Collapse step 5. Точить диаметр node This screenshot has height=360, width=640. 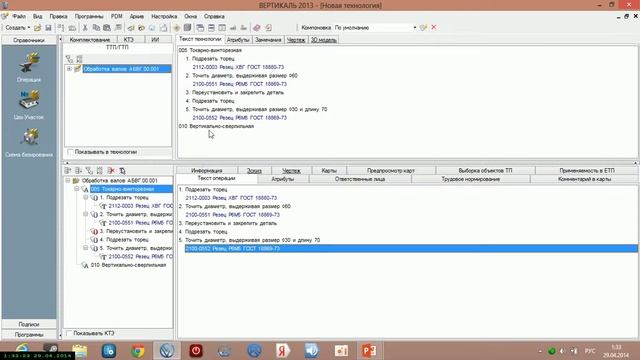click(86, 248)
